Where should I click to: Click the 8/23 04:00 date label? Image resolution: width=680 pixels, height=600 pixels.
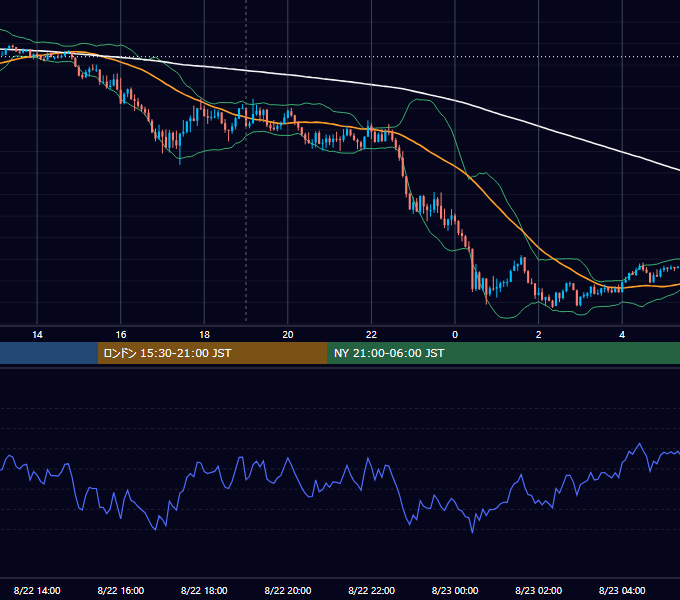[x=622, y=590]
